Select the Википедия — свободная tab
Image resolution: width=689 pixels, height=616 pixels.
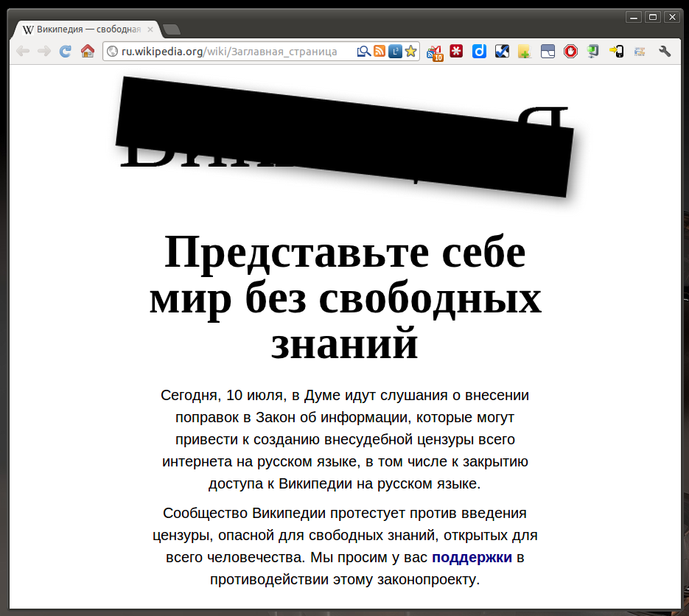click(x=85, y=29)
